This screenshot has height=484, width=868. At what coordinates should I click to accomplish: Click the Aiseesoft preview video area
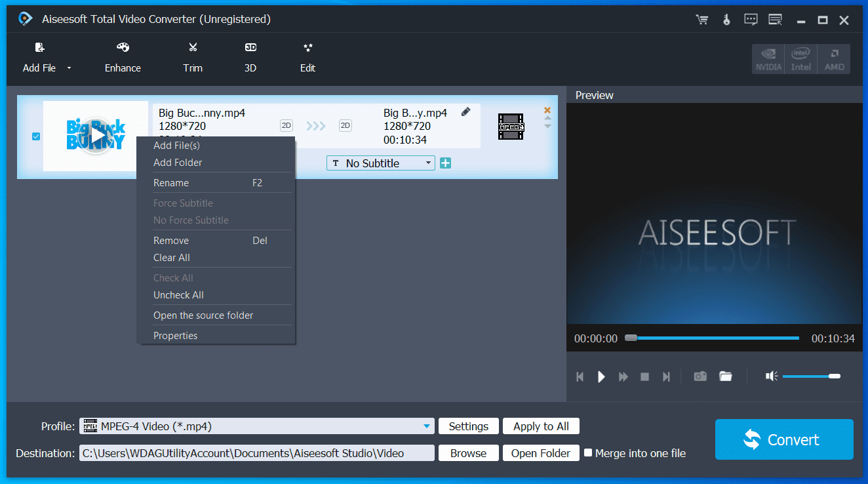(715, 213)
